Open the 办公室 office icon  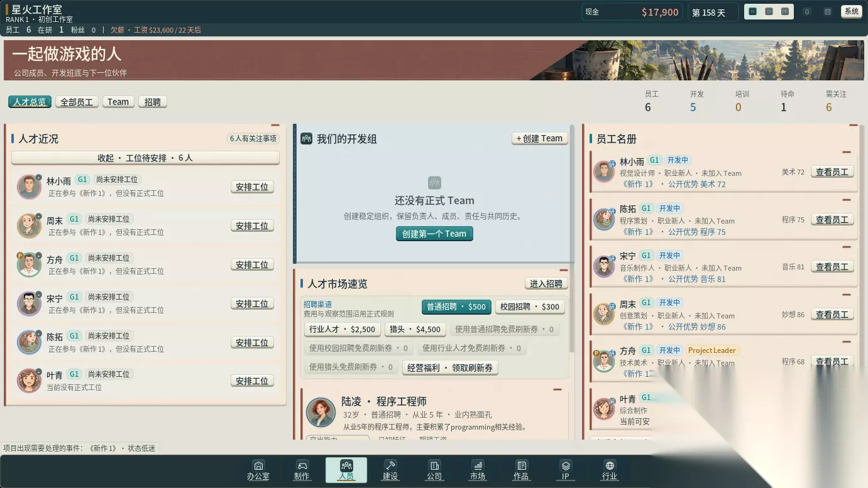coord(258,470)
